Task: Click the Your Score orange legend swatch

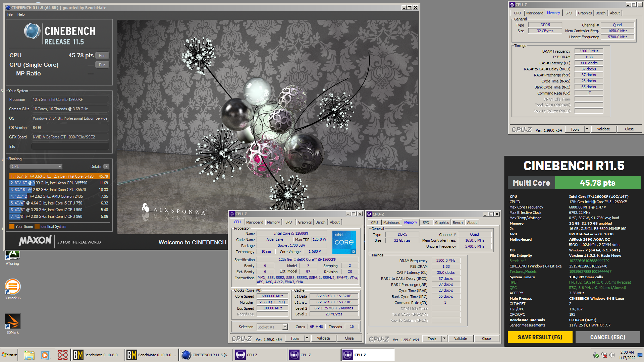Action: point(12,227)
